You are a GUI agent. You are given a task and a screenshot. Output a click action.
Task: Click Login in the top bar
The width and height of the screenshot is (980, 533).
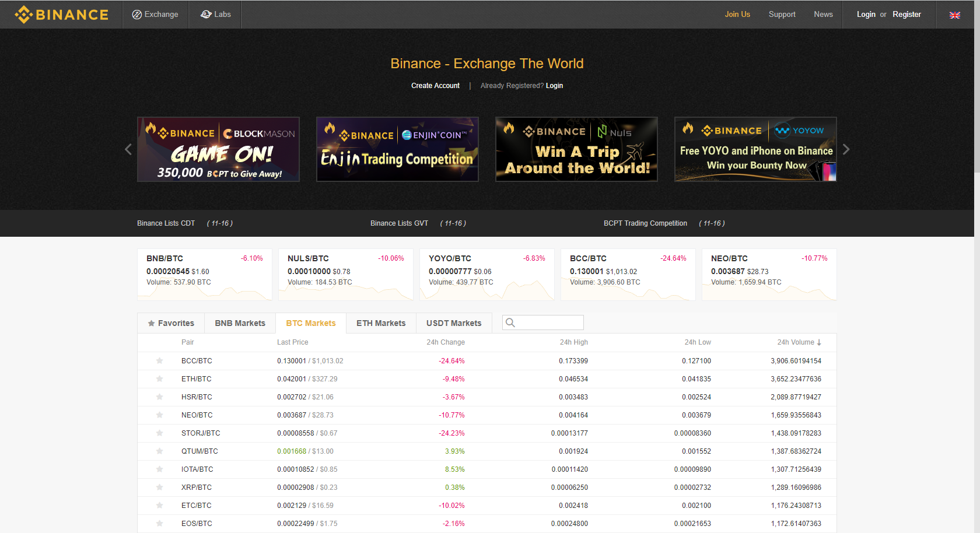tap(866, 15)
